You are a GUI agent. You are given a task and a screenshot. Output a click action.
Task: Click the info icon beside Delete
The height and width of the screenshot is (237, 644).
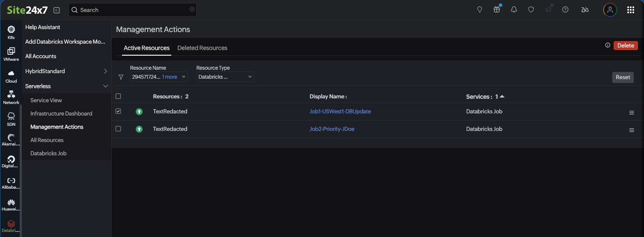608,45
